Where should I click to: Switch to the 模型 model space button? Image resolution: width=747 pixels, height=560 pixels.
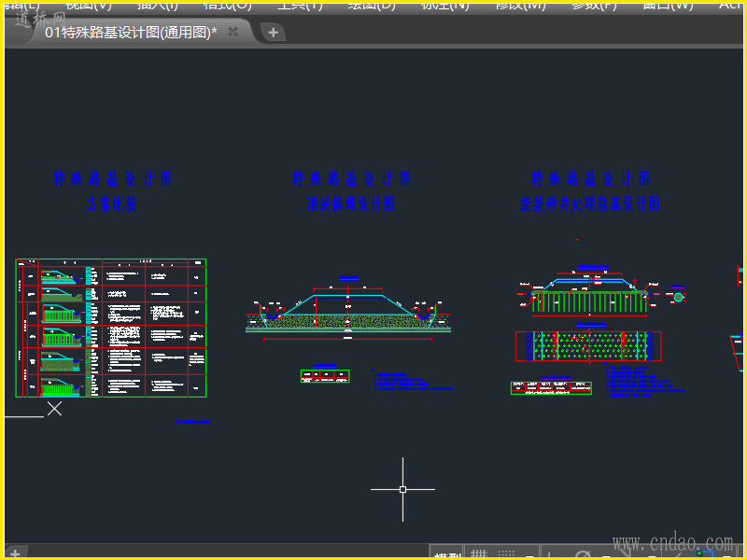[447, 555]
